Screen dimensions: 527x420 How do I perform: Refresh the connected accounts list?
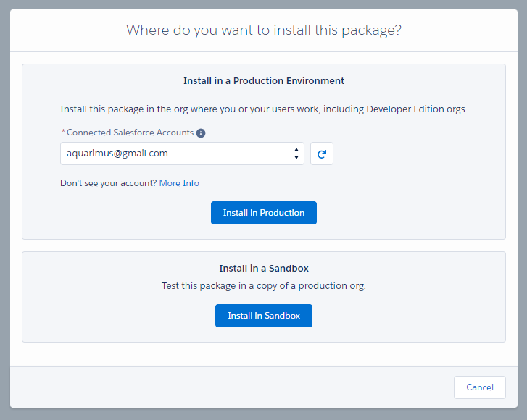[322, 154]
